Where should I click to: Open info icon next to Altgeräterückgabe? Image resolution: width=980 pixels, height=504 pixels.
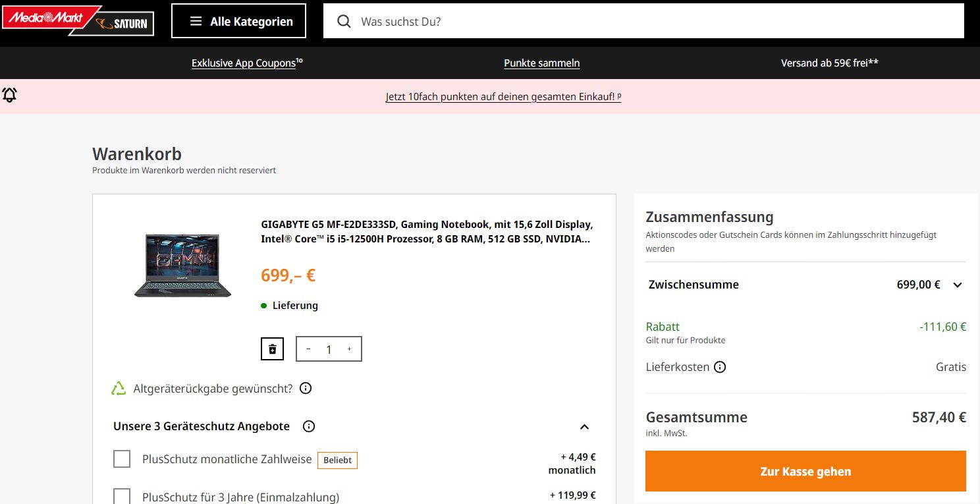click(306, 388)
